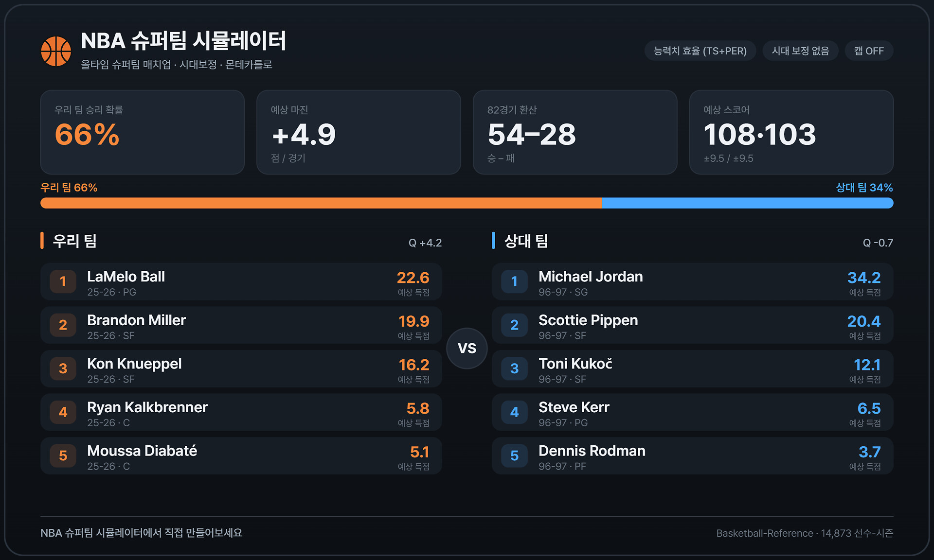Click the 우리 팀 section heading
Viewport: 934px width, 560px height.
point(74,241)
